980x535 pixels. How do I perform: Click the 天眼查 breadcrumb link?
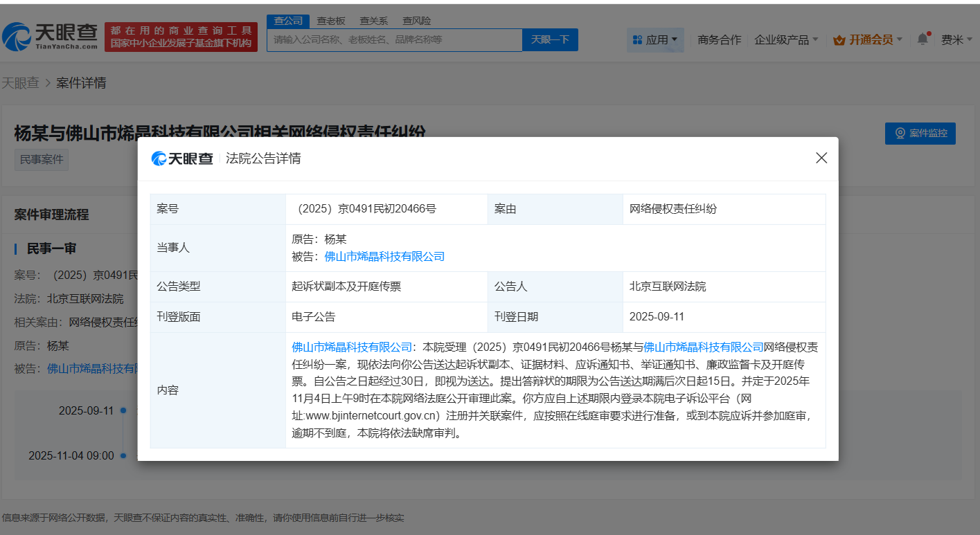[x=20, y=83]
